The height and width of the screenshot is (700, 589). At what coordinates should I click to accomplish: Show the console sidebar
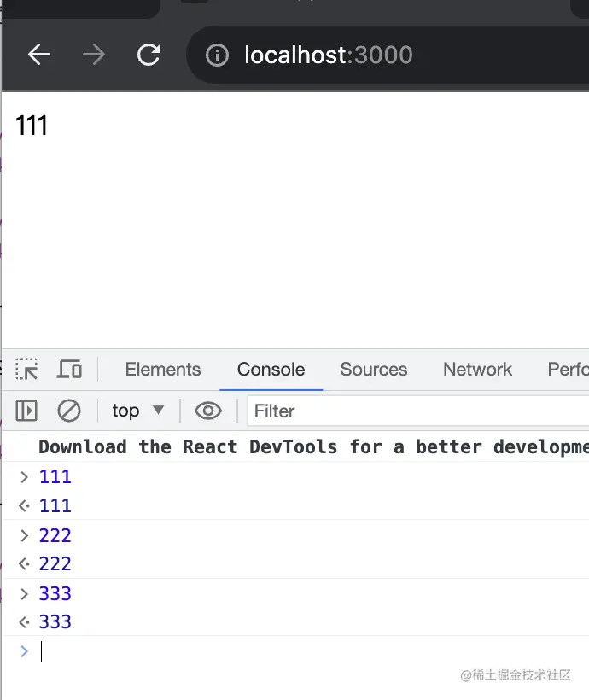pos(26,411)
